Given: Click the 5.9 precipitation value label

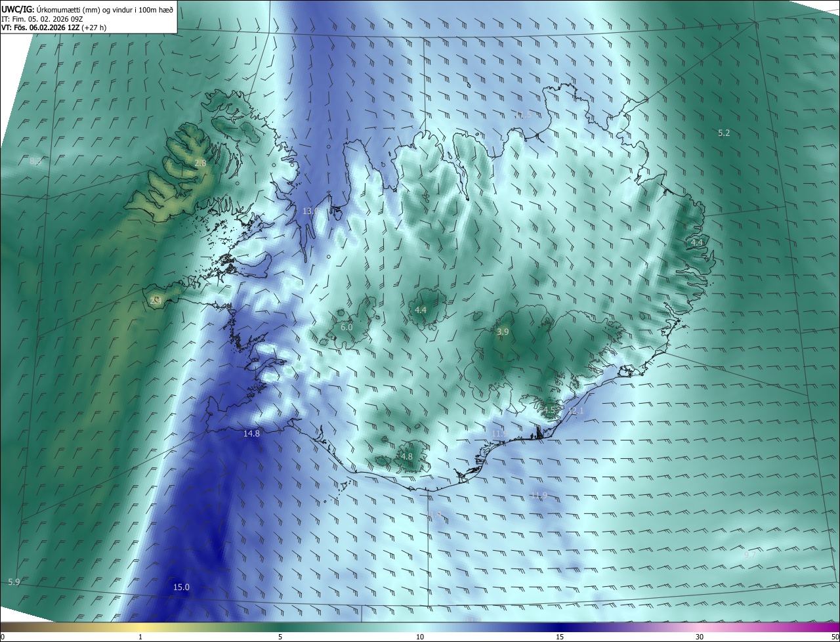Looking at the screenshot, I should point(14,582).
